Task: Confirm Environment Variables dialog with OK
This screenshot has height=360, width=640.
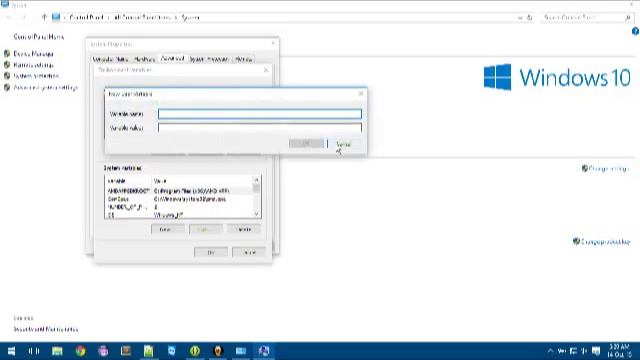Action: click(211, 252)
